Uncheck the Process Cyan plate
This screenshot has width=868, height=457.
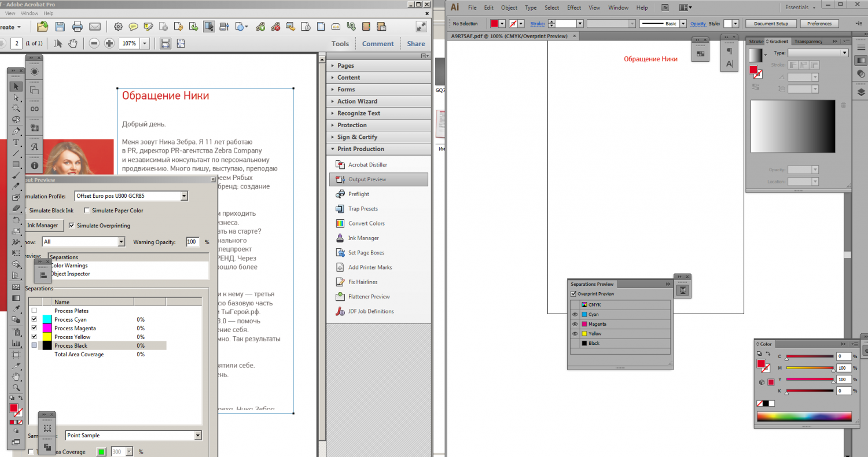click(x=34, y=319)
